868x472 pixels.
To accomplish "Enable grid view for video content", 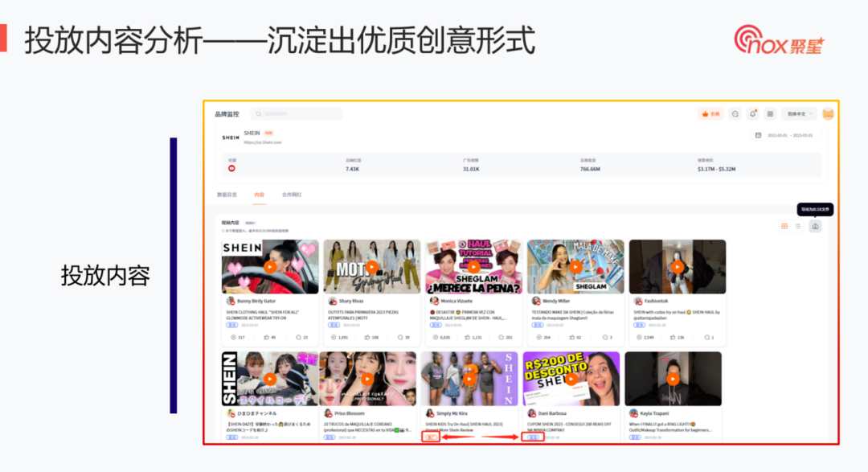I will point(784,227).
